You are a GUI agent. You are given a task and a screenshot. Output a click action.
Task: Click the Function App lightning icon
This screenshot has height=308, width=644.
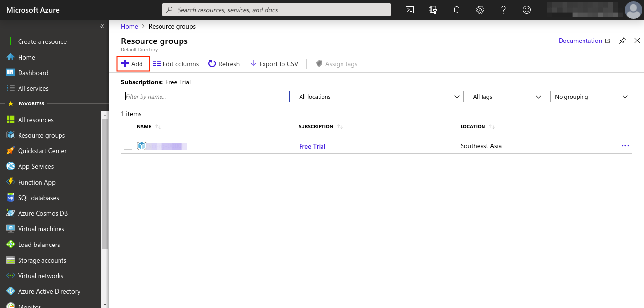(x=10, y=182)
